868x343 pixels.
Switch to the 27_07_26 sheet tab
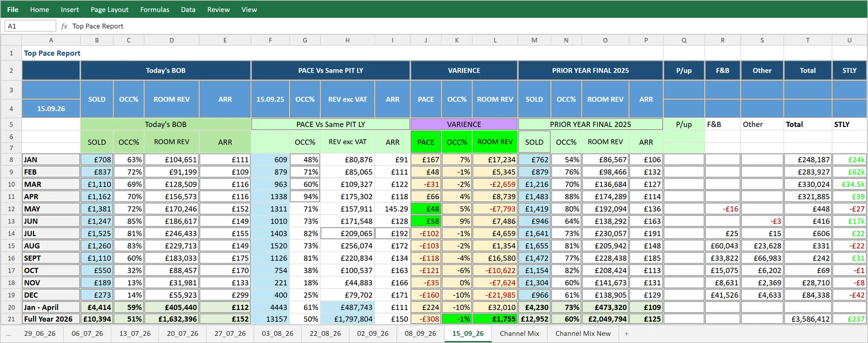[x=230, y=334]
